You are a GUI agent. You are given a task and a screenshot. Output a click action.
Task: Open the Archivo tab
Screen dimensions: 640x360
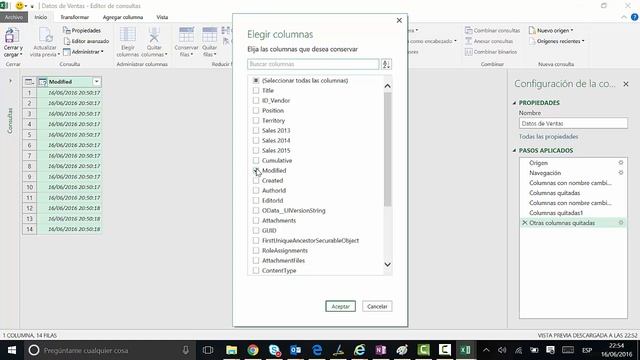pyautogui.click(x=14, y=17)
